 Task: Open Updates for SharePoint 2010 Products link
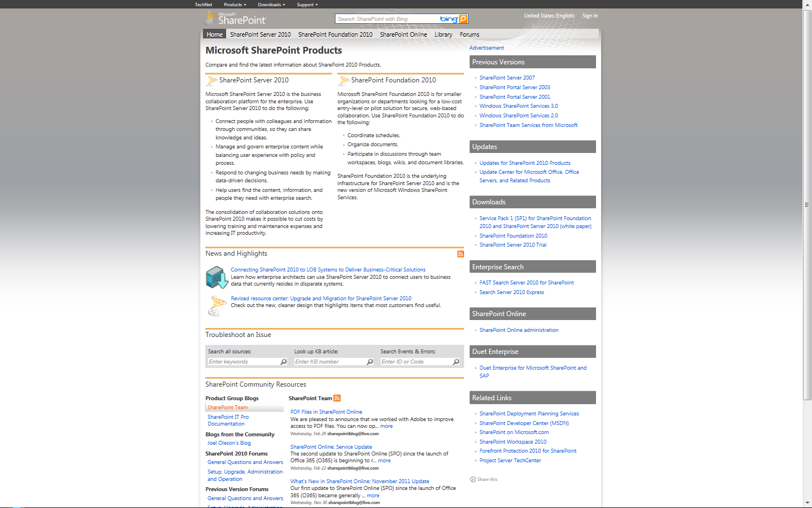pos(525,163)
